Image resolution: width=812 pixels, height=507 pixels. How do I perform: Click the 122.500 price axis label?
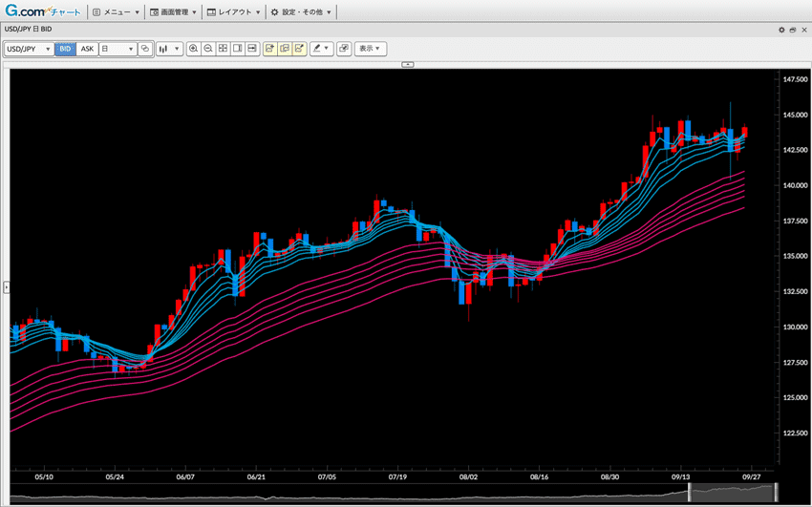796,433
